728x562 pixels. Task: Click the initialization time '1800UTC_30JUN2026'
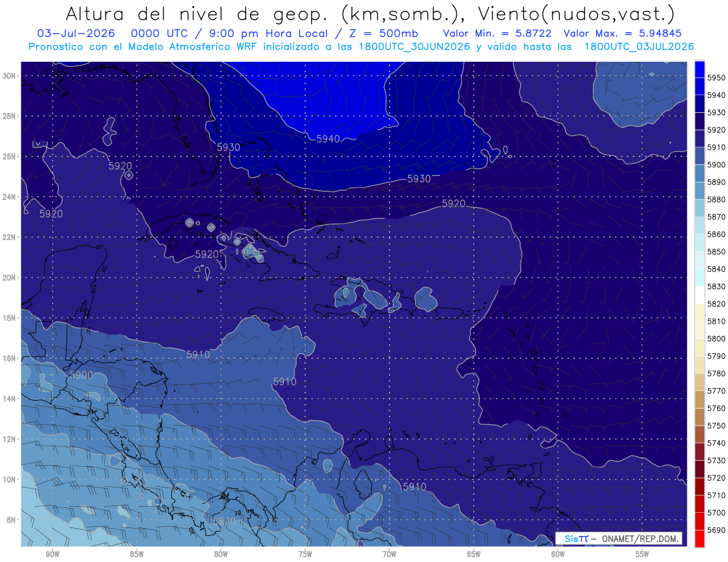[414, 47]
